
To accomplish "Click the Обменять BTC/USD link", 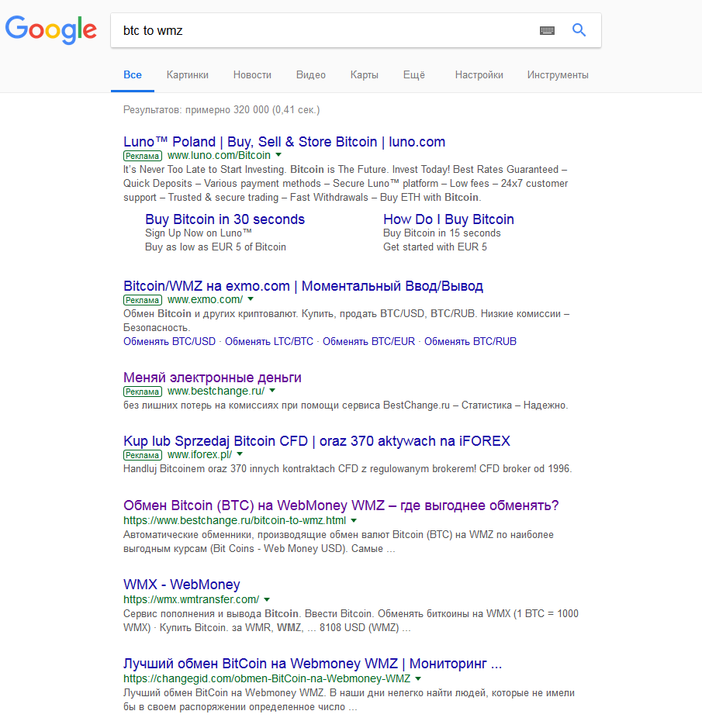I will coord(170,342).
